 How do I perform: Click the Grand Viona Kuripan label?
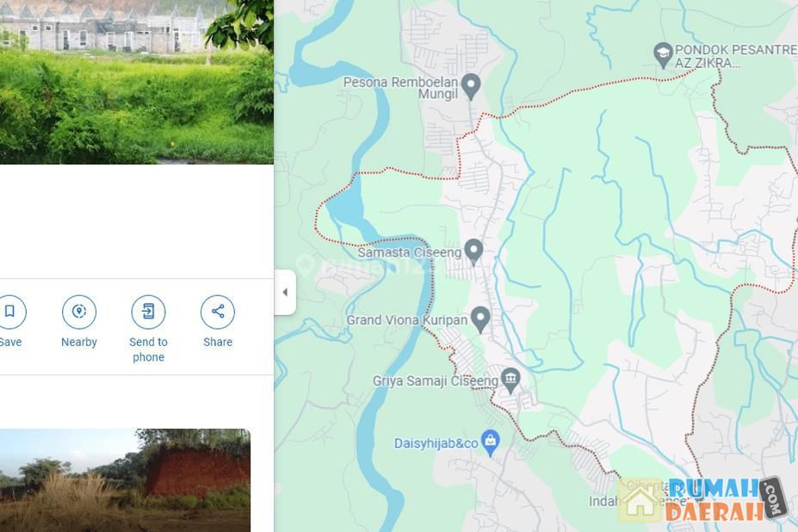(x=407, y=320)
